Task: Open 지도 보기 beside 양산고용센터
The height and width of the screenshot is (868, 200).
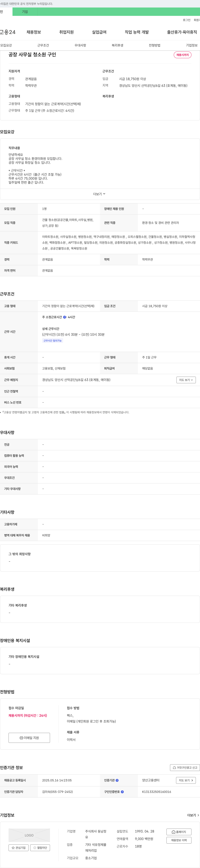Action: pos(186,780)
